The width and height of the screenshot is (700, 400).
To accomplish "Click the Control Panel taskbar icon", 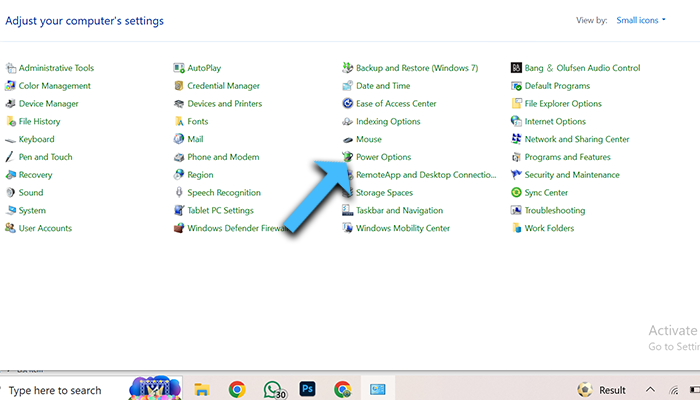I will point(378,390).
